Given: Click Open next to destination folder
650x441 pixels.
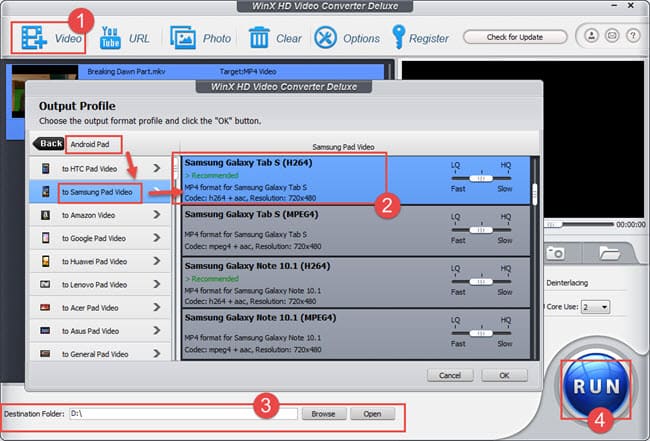Looking at the screenshot, I should pyautogui.click(x=372, y=414).
